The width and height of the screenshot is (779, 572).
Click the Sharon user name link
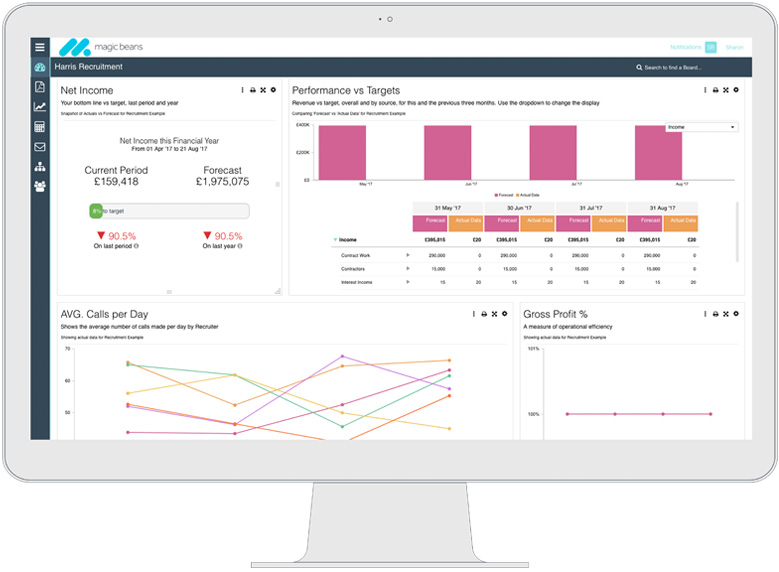734,47
